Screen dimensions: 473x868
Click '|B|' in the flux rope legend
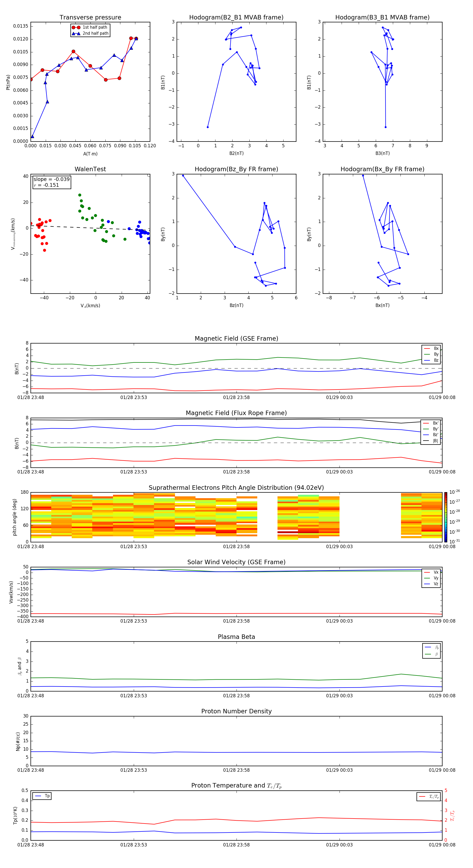click(x=431, y=441)
